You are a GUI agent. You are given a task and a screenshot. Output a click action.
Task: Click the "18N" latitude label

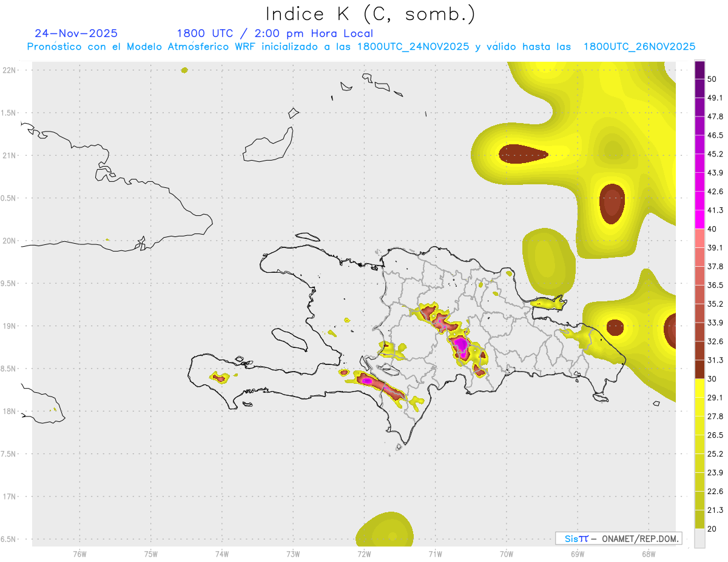coord(8,411)
